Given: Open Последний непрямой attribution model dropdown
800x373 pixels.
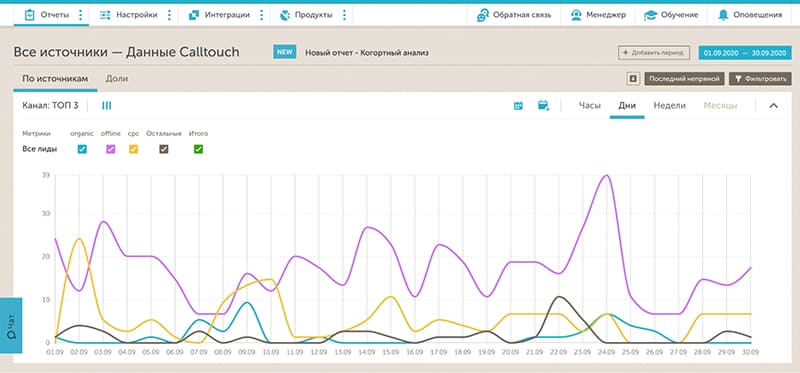Looking at the screenshot, I should [x=684, y=79].
